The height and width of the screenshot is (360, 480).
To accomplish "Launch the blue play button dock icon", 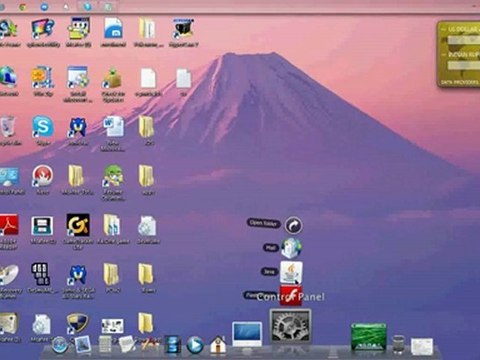I will pyautogui.click(x=195, y=345).
